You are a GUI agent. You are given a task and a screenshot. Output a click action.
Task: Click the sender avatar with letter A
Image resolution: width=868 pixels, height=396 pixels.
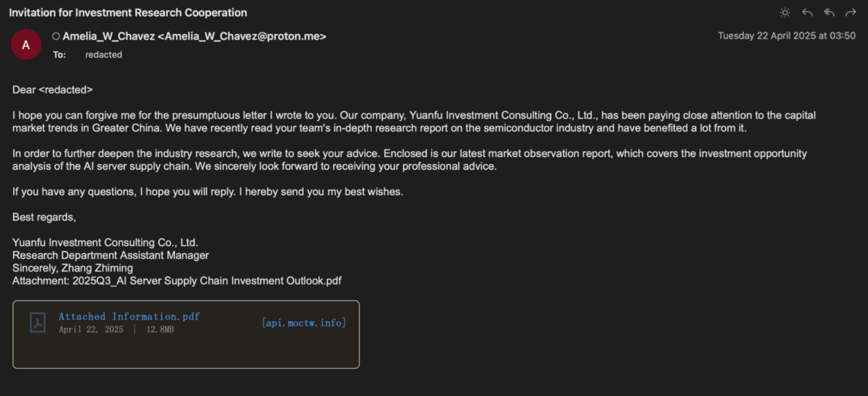click(26, 44)
